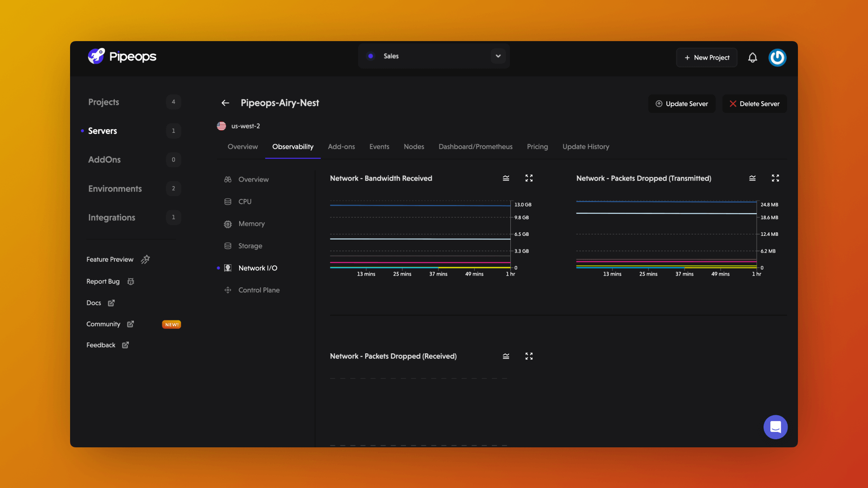868x488 pixels.
Task: Click the NEW! badge beside Community
Action: [x=171, y=324]
